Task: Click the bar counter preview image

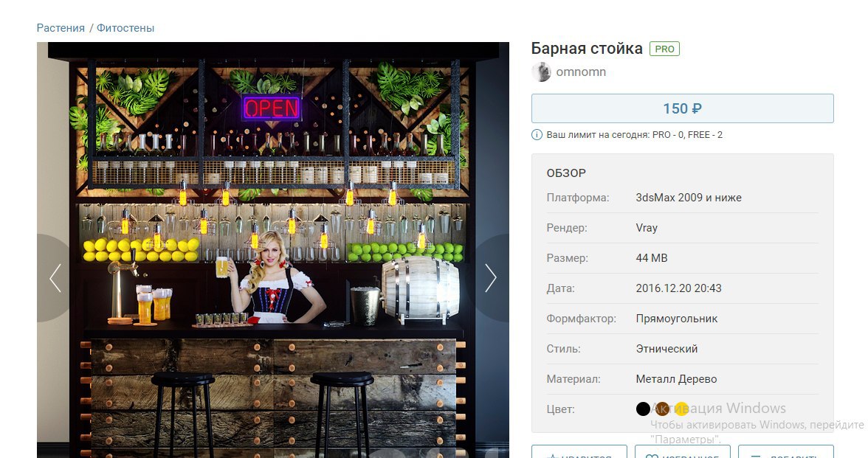Action: tap(273, 250)
